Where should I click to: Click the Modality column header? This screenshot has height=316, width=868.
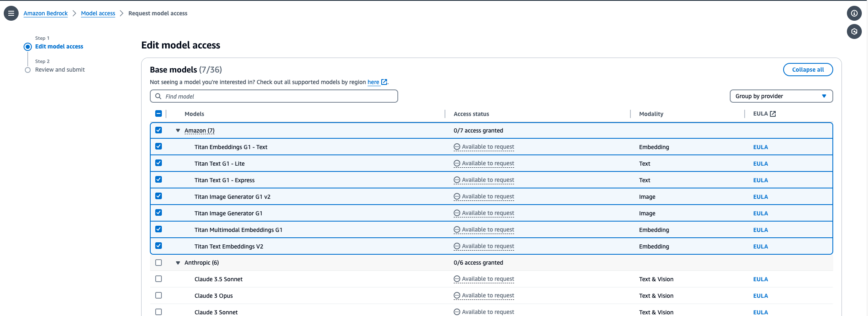click(651, 114)
